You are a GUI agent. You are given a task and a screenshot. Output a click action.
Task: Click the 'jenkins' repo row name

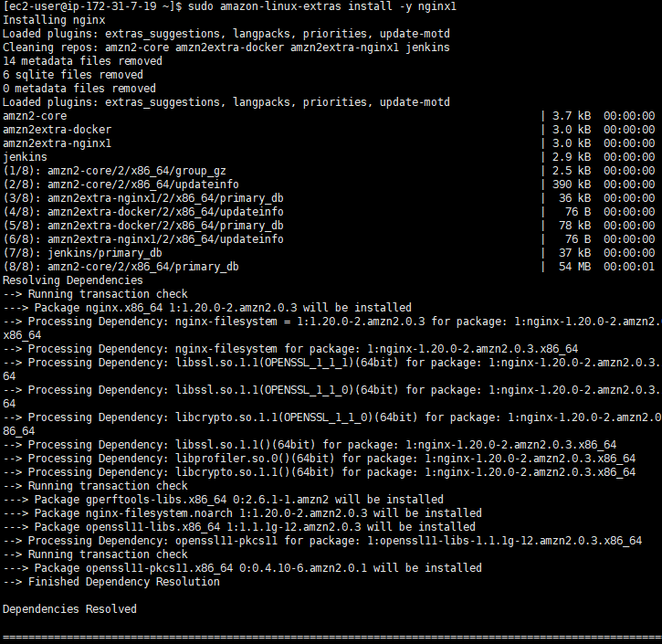(x=25, y=157)
